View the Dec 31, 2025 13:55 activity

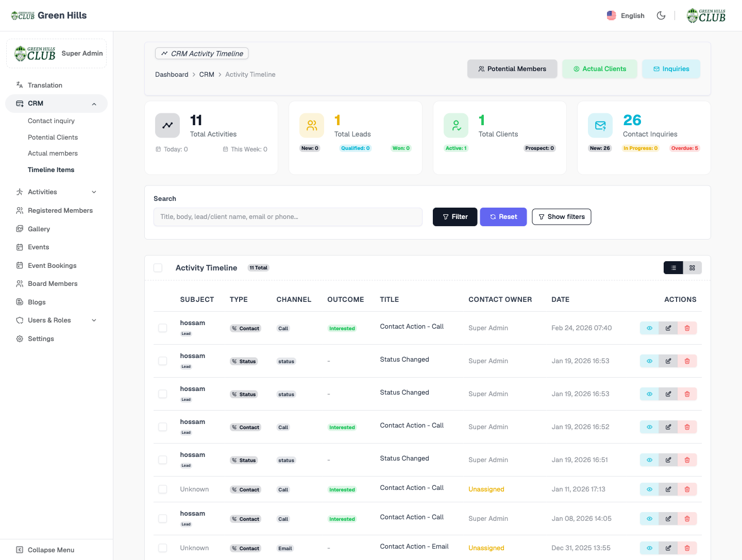coord(649,548)
